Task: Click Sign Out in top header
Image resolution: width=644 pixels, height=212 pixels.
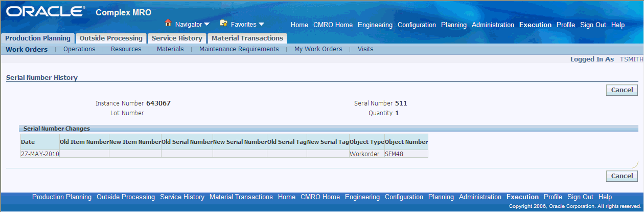Action: coord(593,25)
